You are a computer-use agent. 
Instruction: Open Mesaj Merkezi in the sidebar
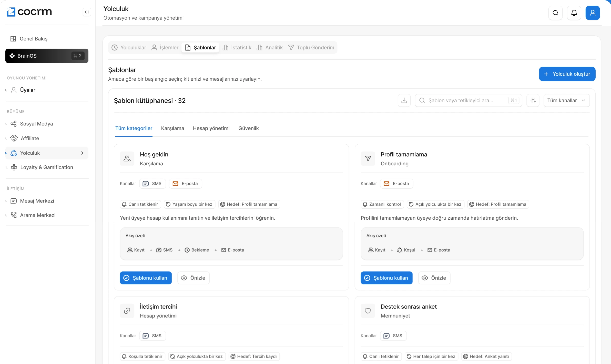coord(47,201)
